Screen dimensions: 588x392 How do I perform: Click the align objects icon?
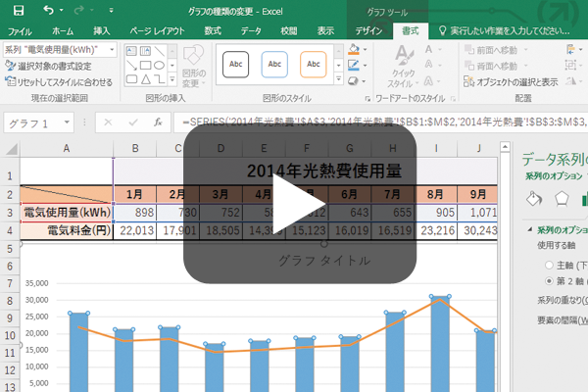click(570, 50)
